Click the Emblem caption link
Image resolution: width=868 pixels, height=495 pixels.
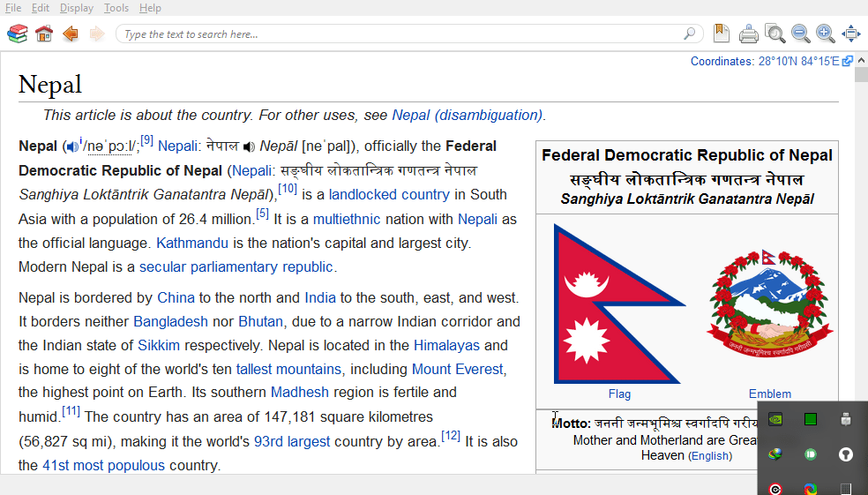[770, 394]
